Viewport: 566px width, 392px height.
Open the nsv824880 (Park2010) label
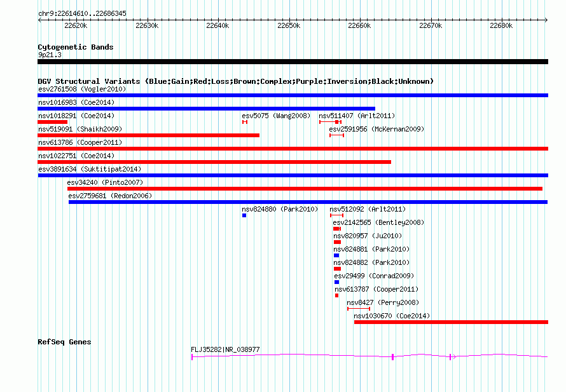(280, 209)
